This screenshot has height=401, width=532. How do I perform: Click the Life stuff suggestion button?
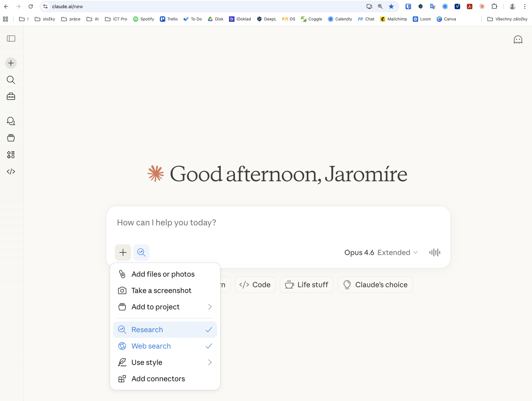[x=307, y=285]
